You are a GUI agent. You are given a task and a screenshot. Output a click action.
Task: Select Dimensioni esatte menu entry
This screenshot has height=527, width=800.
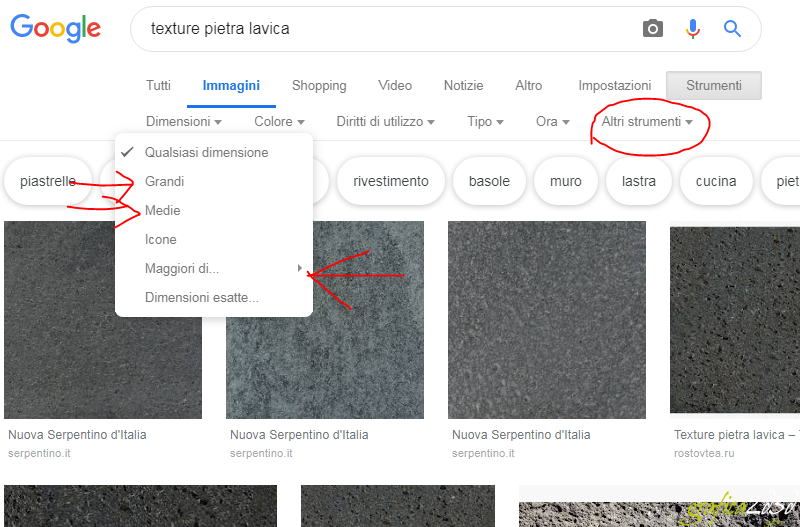tap(202, 298)
